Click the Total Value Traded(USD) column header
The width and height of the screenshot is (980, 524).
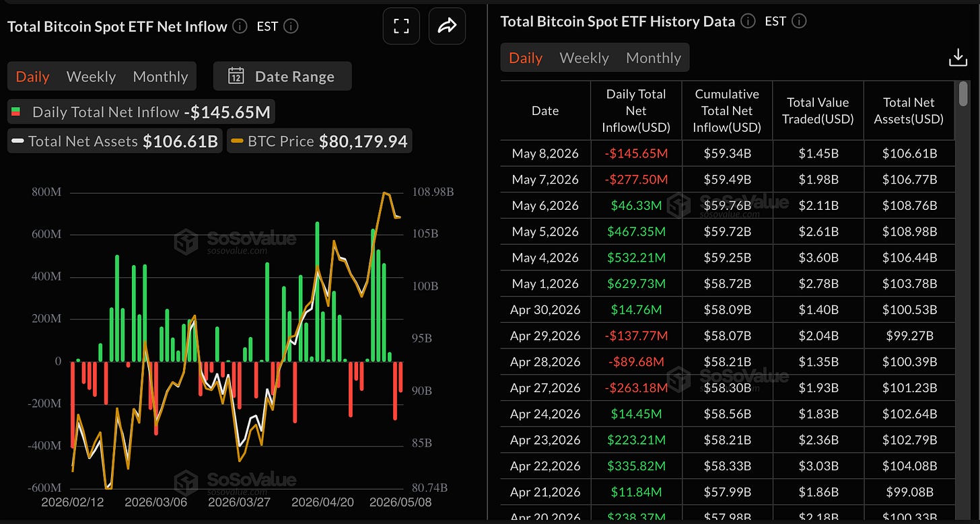tap(818, 111)
